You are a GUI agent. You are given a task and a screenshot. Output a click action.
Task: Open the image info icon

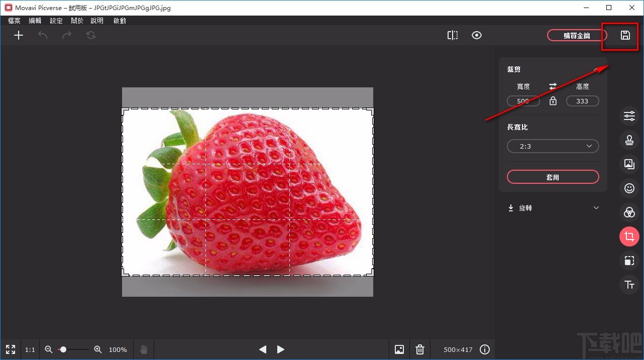pyautogui.click(x=485, y=349)
